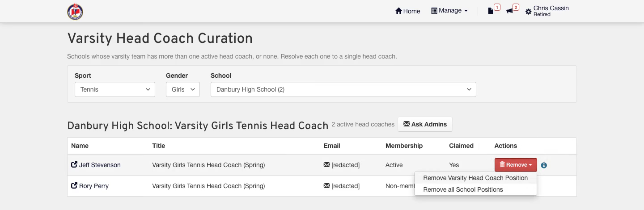Click the Varsity Head Coach Curation heading
The width and height of the screenshot is (644, 210).
[160, 38]
